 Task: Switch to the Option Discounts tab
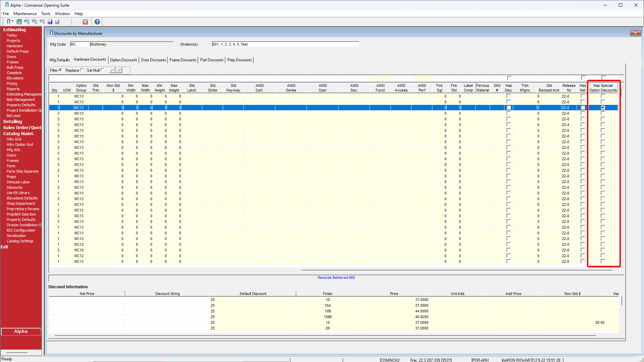pyautogui.click(x=123, y=60)
